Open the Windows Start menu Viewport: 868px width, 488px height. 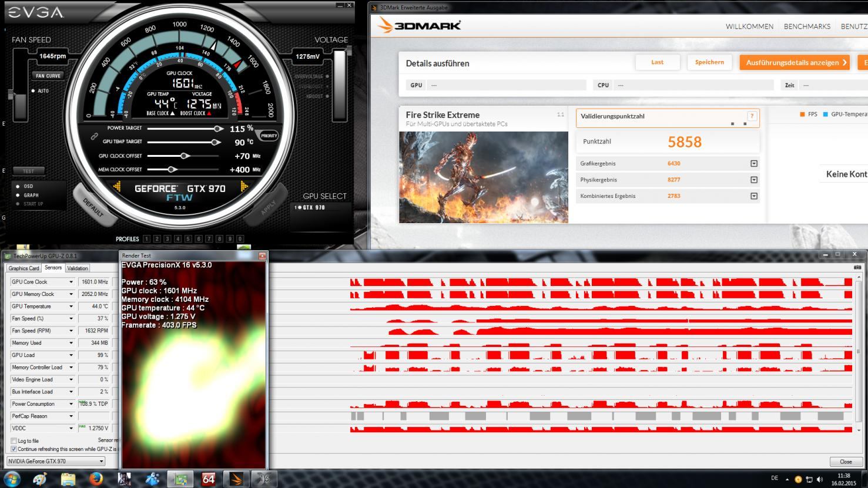12,479
